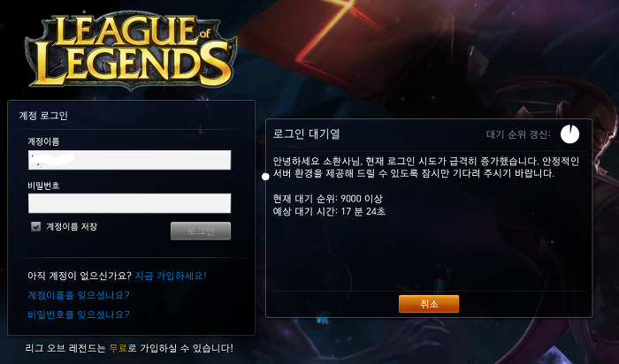The height and width of the screenshot is (364, 619).
Task: Open the 지금 가입하세요! sign-up link
Action: coord(171,276)
